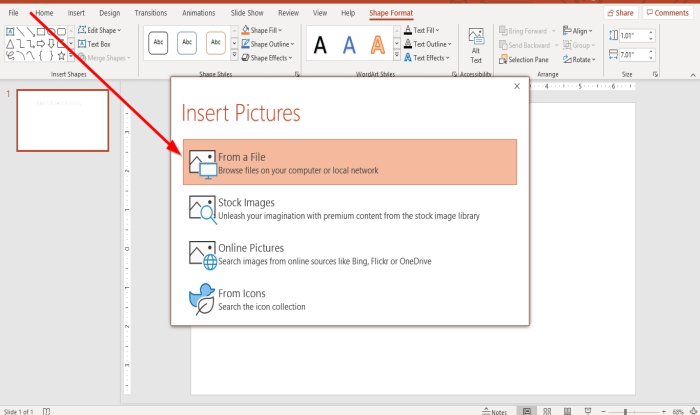700x415 pixels.
Task: Select the rounded rectangle shape in gallery
Action: click(x=62, y=31)
